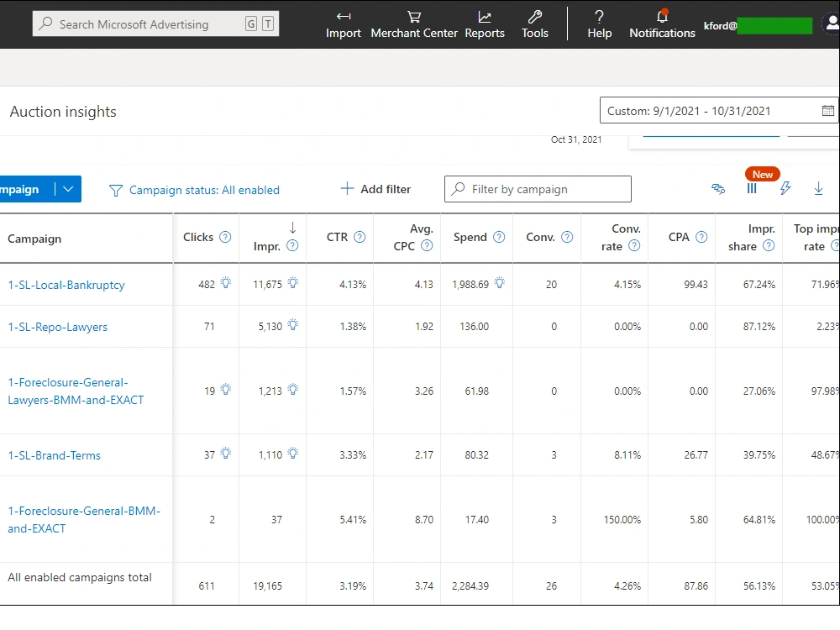Click lightbulb next to 482 clicks
This screenshot has width=840, height=630.
[226, 282]
